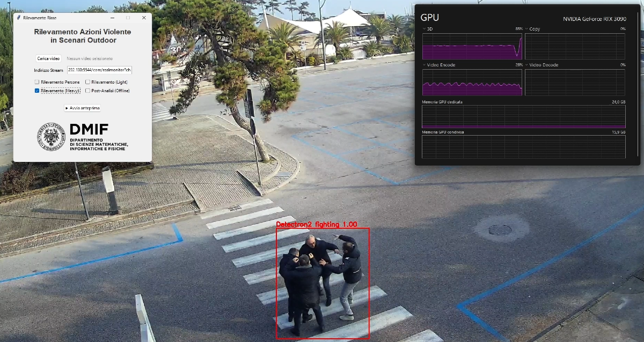Click the Avvia anteprima button
Image resolution: width=644 pixels, height=342 pixels.
[x=82, y=108]
